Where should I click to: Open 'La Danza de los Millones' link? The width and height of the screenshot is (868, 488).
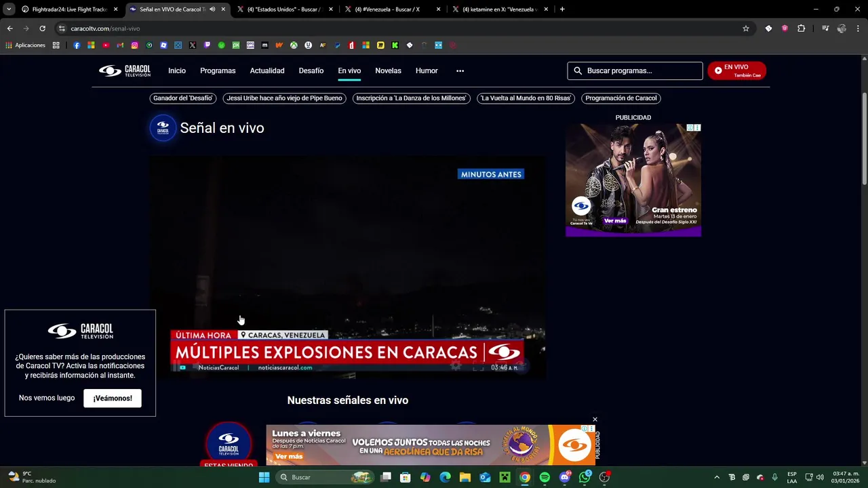[x=411, y=98]
